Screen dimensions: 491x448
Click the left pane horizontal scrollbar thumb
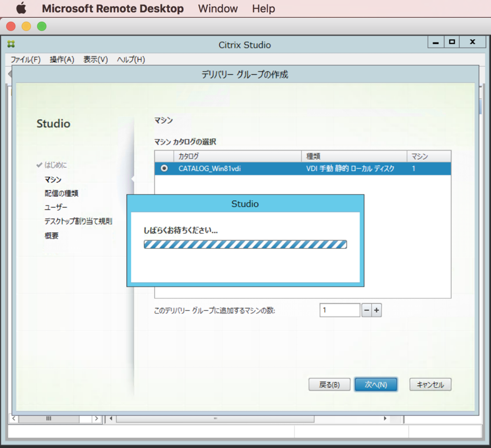point(48,419)
